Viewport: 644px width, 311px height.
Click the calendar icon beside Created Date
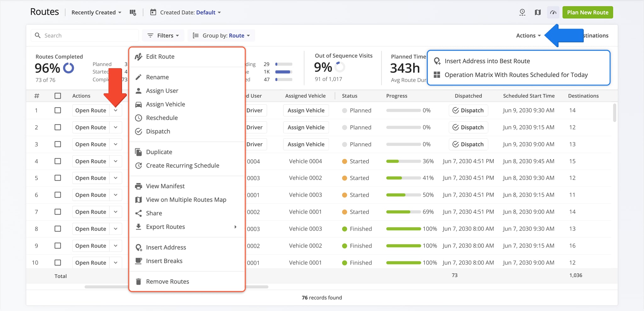click(x=153, y=12)
